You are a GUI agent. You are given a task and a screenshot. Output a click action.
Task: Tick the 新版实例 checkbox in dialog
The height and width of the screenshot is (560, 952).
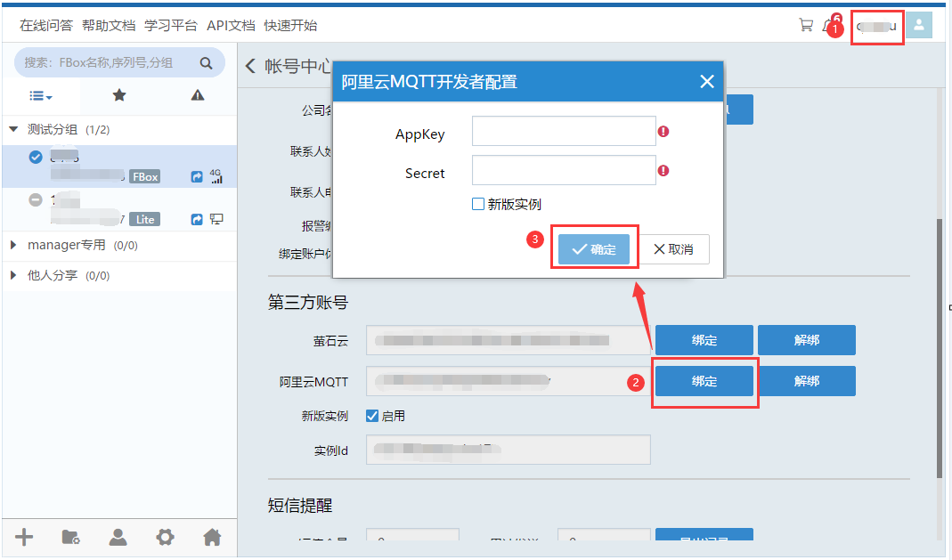[478, 204]
